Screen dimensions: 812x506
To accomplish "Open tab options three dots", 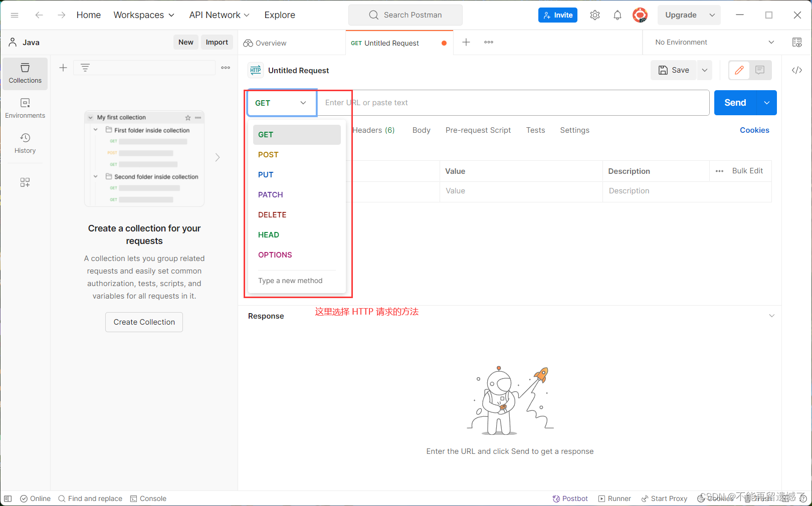I will coord(489,42).
